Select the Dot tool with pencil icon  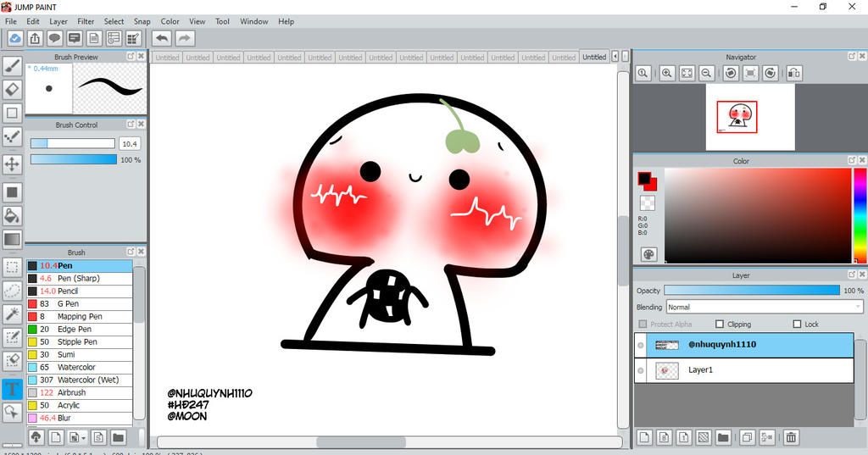point(12,136)
